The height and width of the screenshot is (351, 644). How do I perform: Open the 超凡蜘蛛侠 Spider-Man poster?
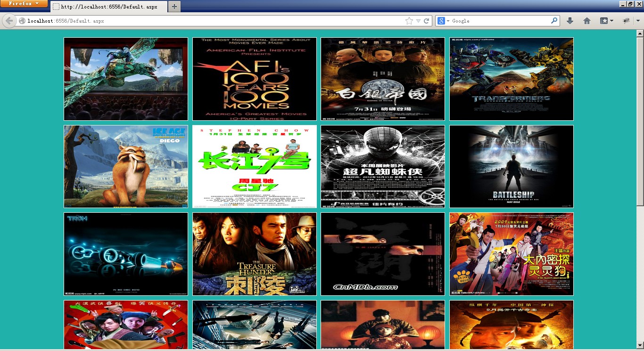coord(383,167)
